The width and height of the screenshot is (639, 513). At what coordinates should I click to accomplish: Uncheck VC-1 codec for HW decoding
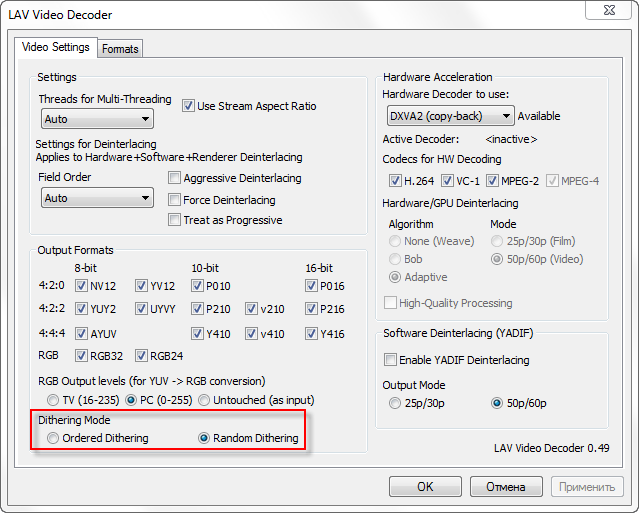(447, 181)
